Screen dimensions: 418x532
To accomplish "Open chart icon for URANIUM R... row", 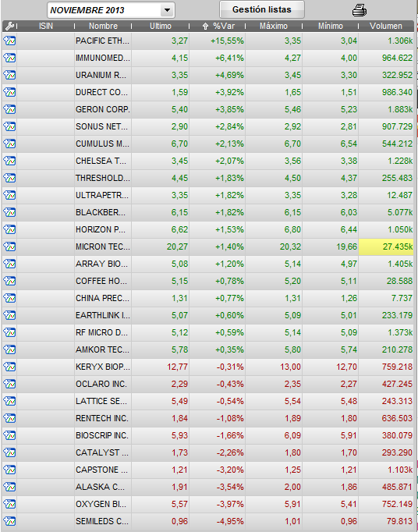I will (x=9, y=76).
